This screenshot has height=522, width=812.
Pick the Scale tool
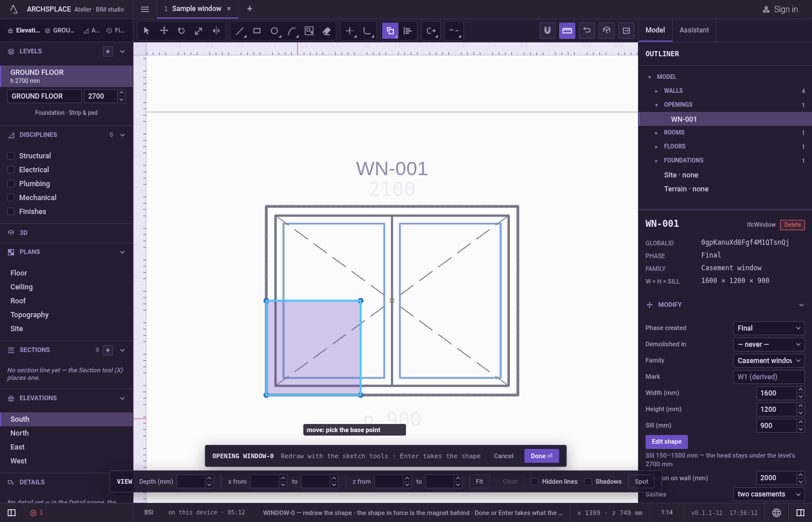point(199,31)
